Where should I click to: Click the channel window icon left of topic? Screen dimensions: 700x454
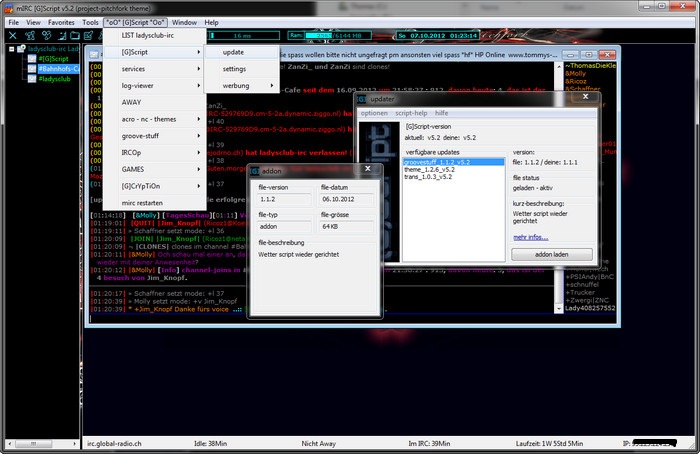94,54
